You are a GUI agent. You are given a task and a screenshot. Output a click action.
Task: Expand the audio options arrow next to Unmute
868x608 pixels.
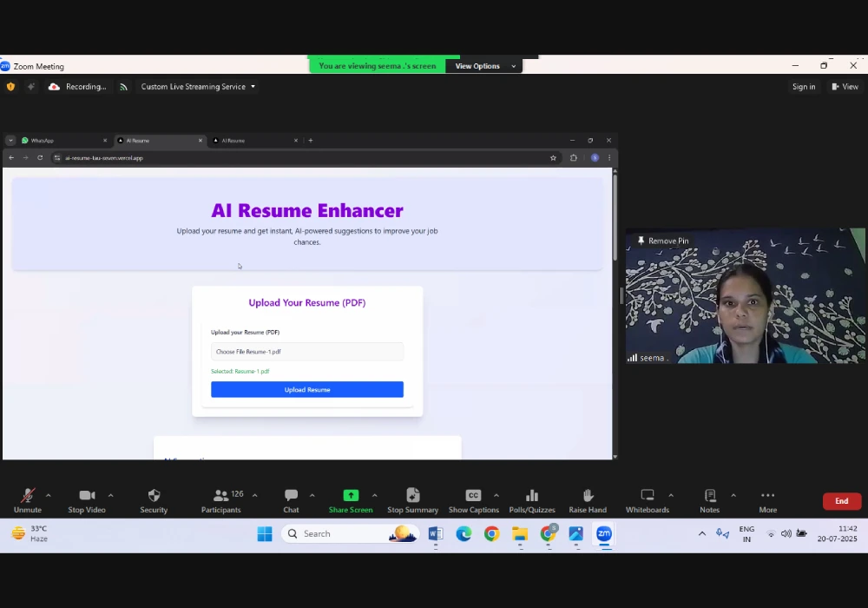pos(48,495)
